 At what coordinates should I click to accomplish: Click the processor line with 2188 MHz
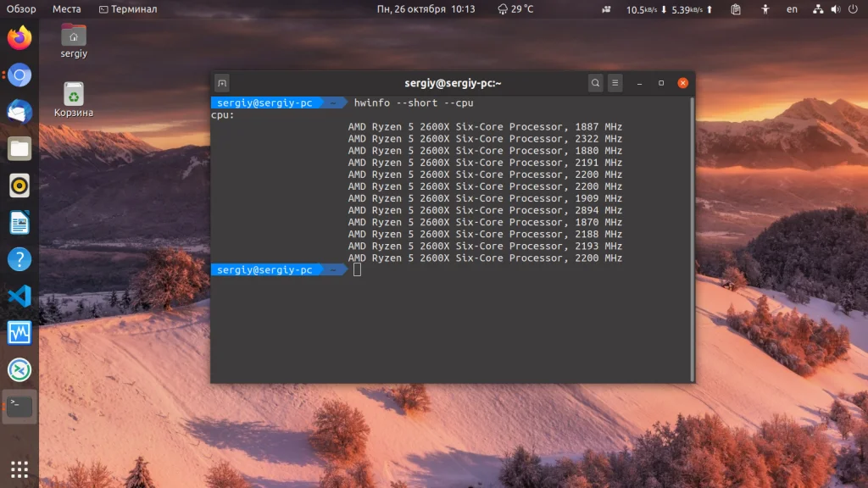coord(485,234)
